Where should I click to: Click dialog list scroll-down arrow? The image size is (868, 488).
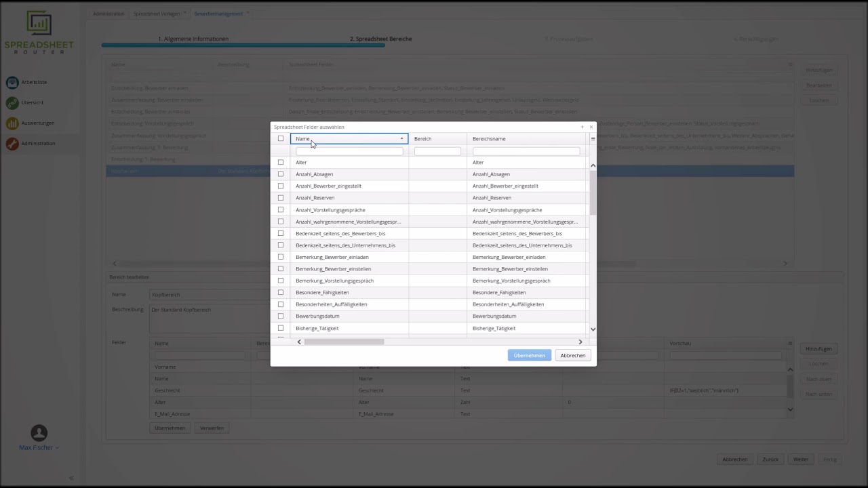pos(593,329)
